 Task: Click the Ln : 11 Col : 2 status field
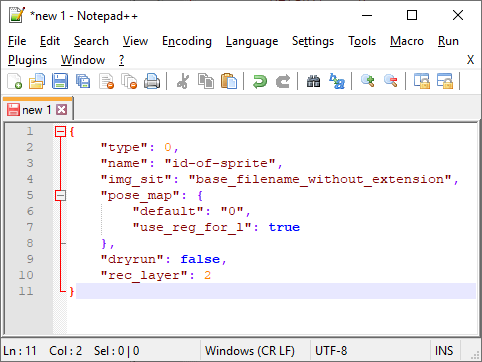pyautogui.click(x=43, y=351)
